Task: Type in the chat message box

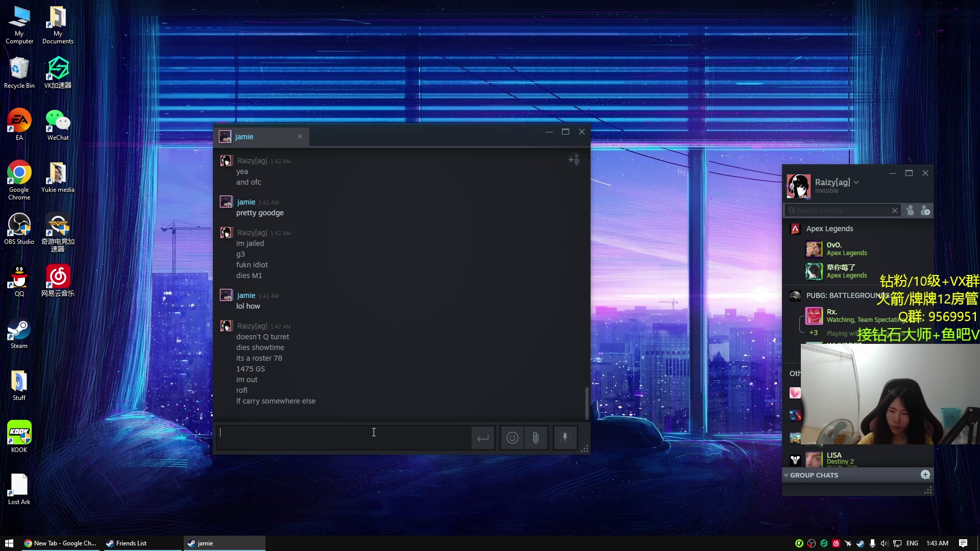Action: [x=342, y=437]
